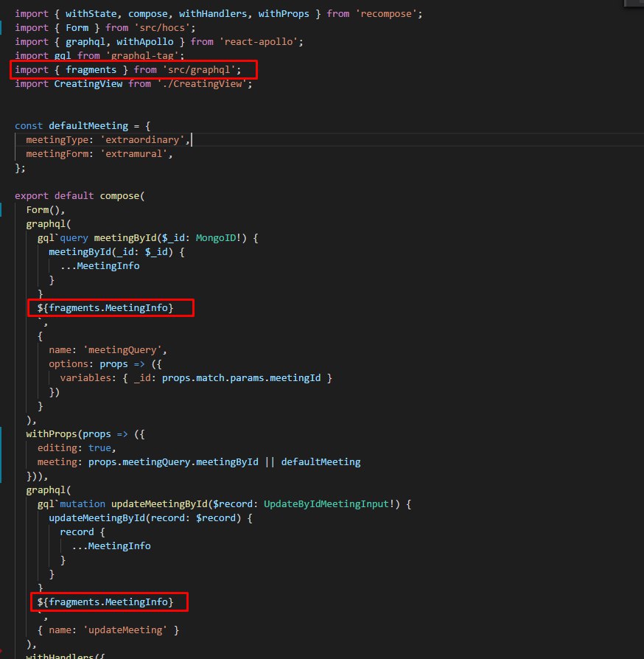Click 'record {' line in mutation
The height and width of the screenshot is (659, 644).
(x=83, y=532)
